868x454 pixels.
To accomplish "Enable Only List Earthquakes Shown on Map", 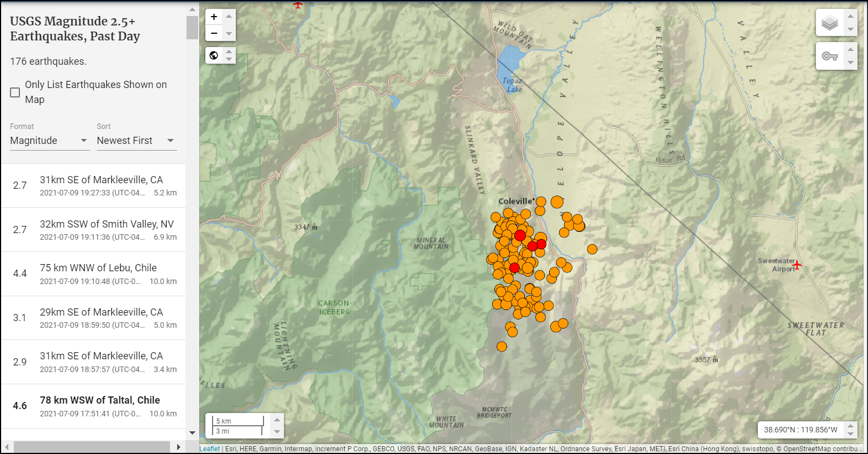I will [15, 92].
